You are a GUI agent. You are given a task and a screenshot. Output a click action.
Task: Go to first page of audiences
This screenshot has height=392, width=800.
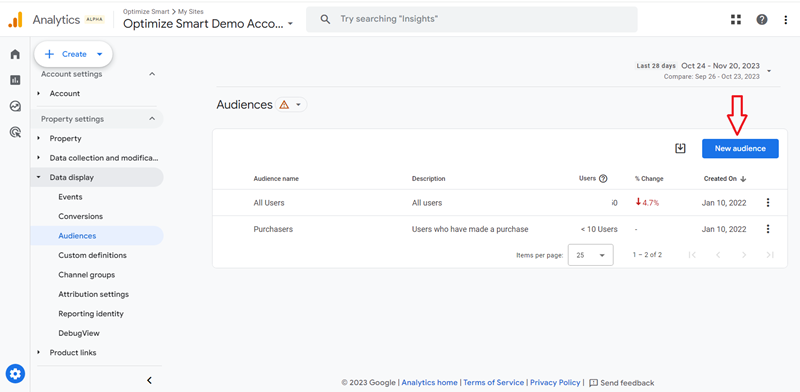coord(692,255)
